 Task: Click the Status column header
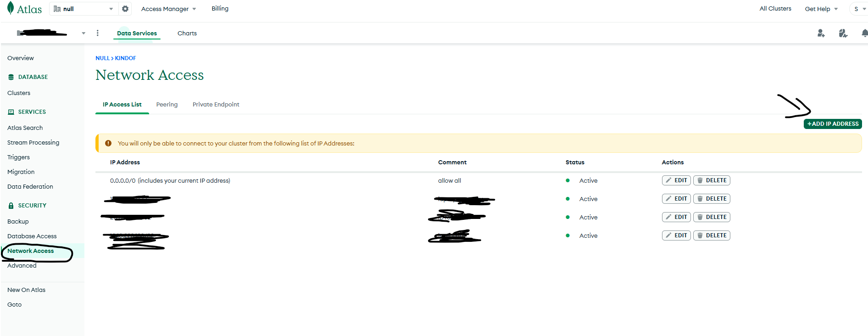(575, 162)
